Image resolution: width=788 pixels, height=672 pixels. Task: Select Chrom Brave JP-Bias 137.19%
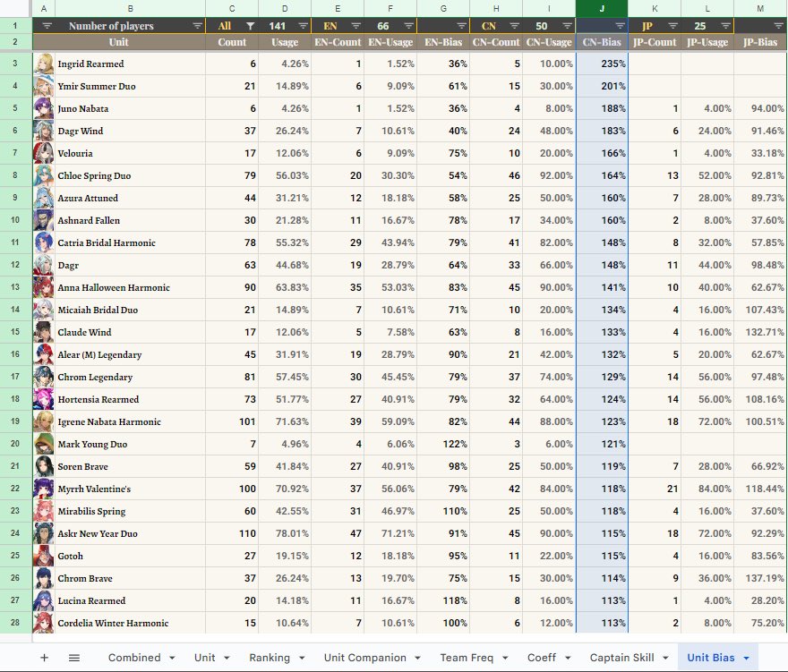760,578
